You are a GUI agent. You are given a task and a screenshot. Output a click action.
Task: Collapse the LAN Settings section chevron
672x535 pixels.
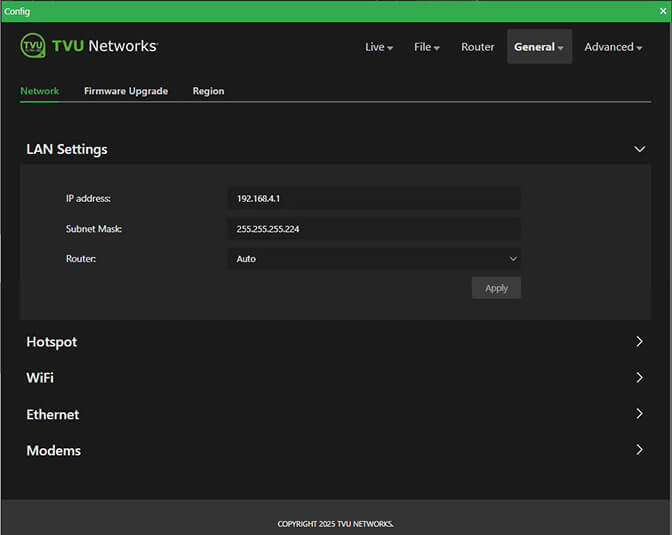[x=639, y=149]
